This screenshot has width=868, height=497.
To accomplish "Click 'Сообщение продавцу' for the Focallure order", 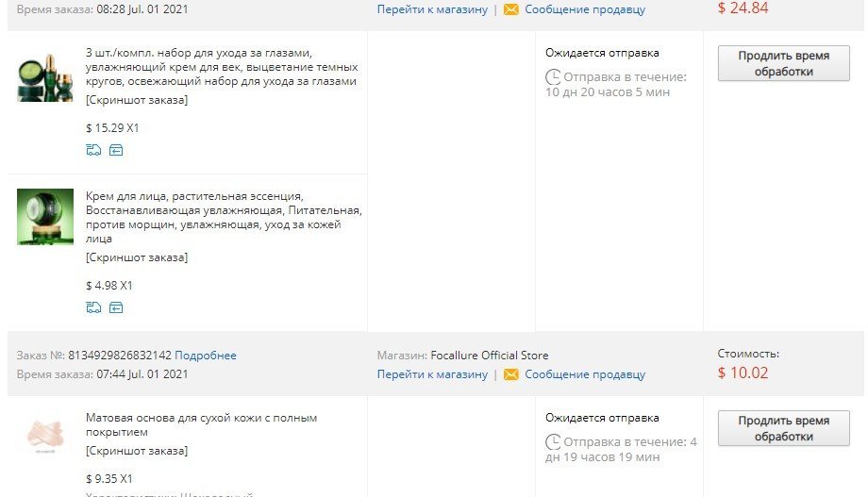I will (585, 374).
